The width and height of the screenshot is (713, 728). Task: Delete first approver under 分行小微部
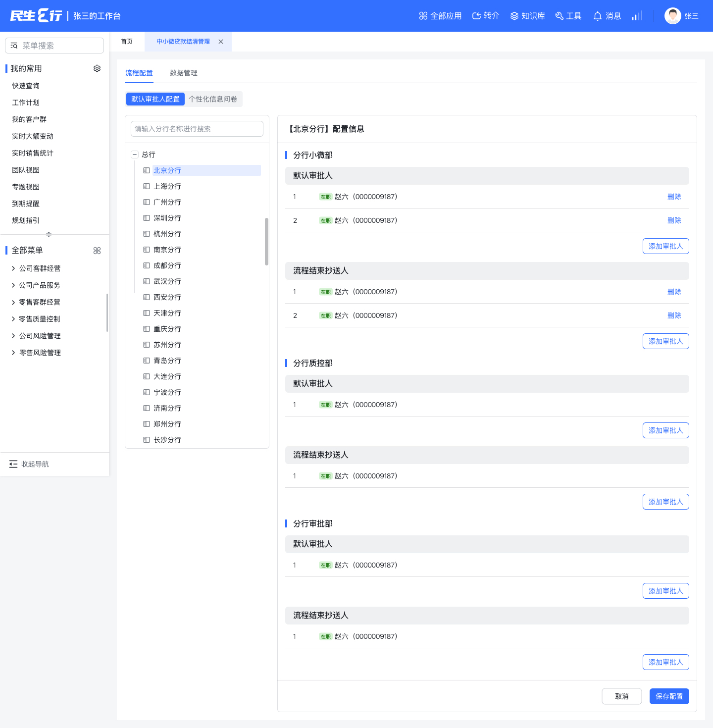pos(674,197)
